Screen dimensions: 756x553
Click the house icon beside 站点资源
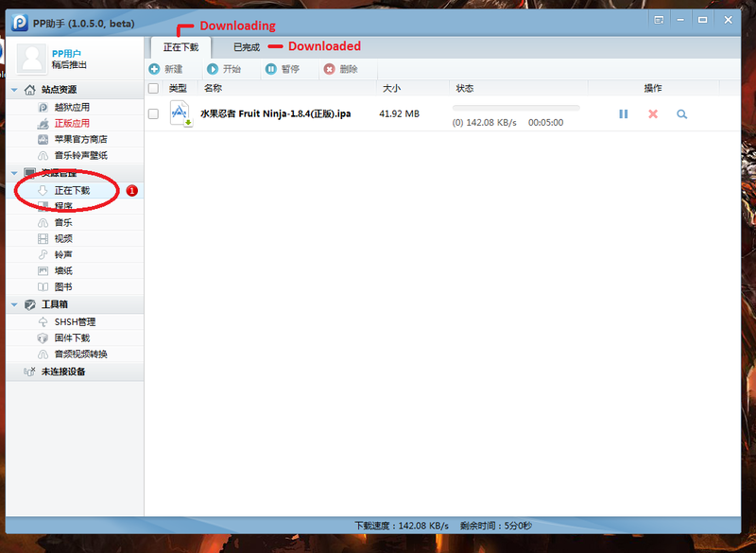pyautogui.click(x=30, y=90)
